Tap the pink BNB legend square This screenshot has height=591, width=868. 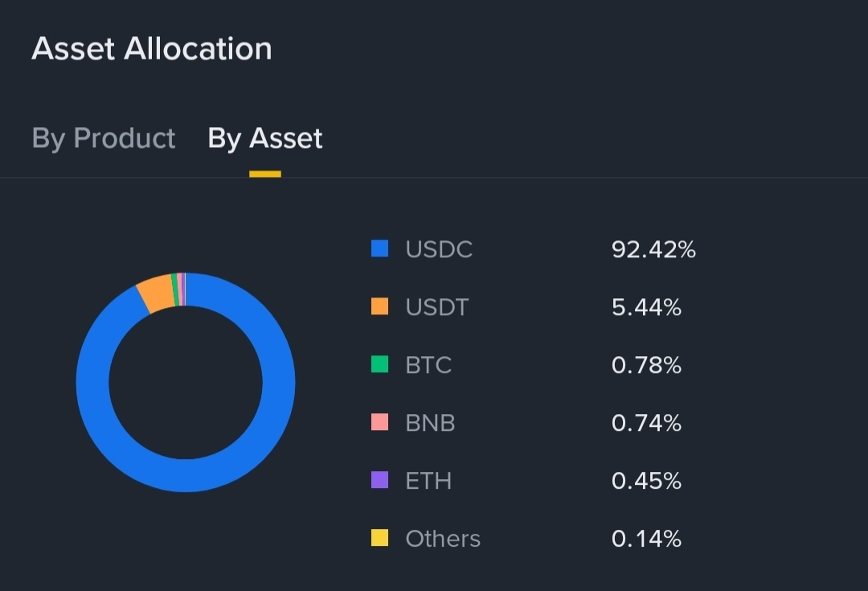tap(379, 422)
